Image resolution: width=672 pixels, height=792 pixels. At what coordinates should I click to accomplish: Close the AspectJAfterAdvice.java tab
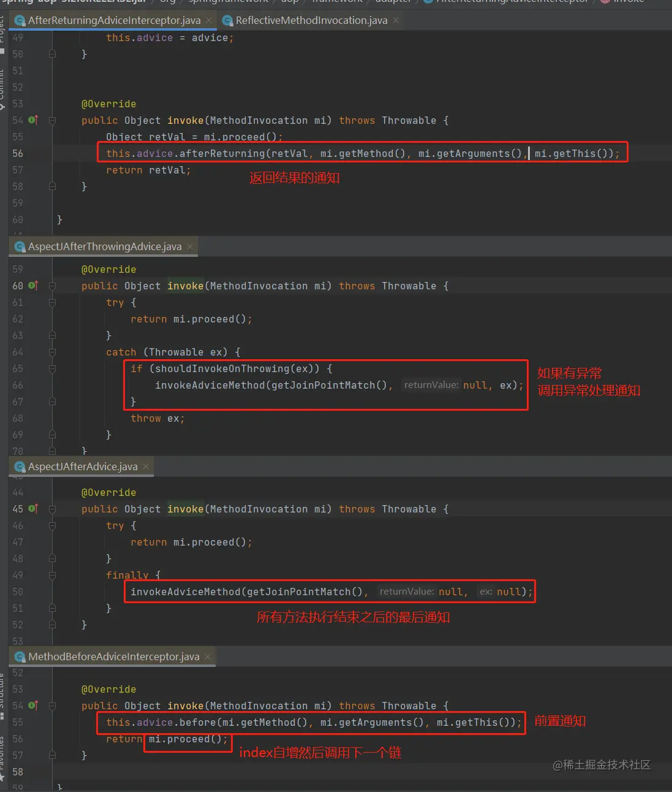pyautogui.click(x=146, y=466)
